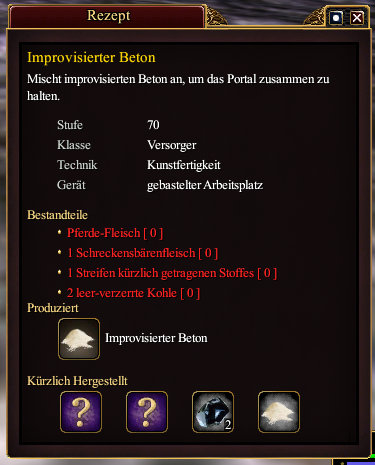Select leer-verzerrte Kohle ingredient

point(133,293)
